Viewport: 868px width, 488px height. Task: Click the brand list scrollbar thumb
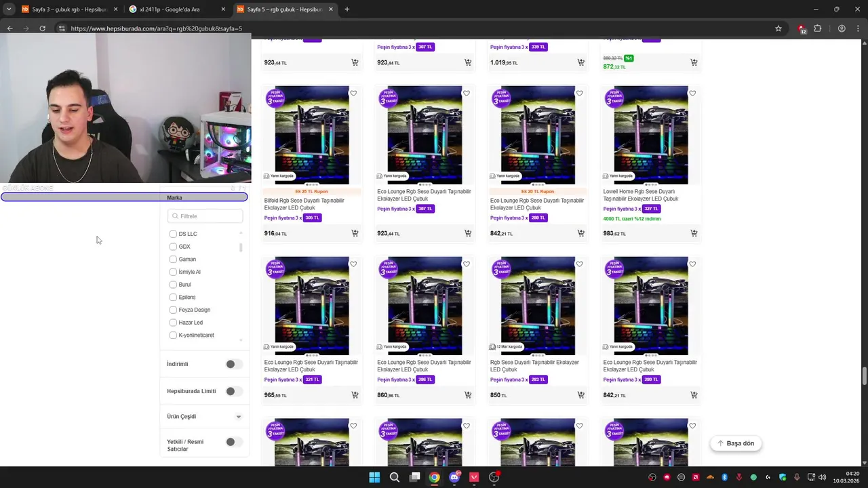coord(241,247)
